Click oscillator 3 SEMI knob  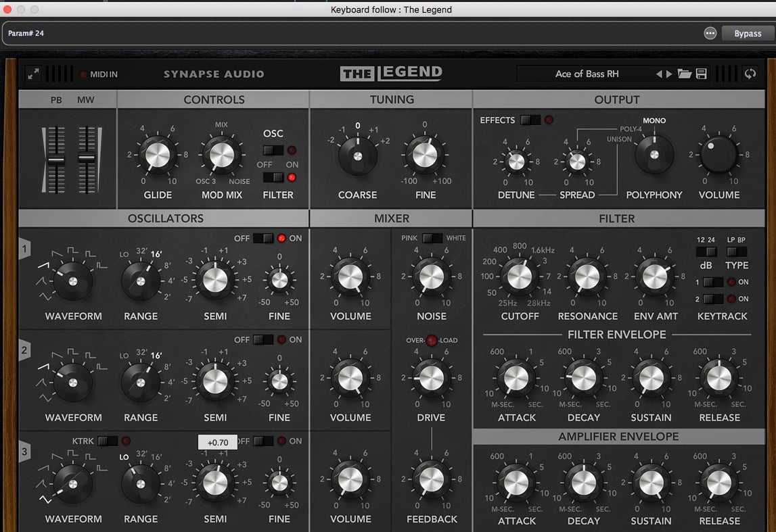click(x=215, y=483)
